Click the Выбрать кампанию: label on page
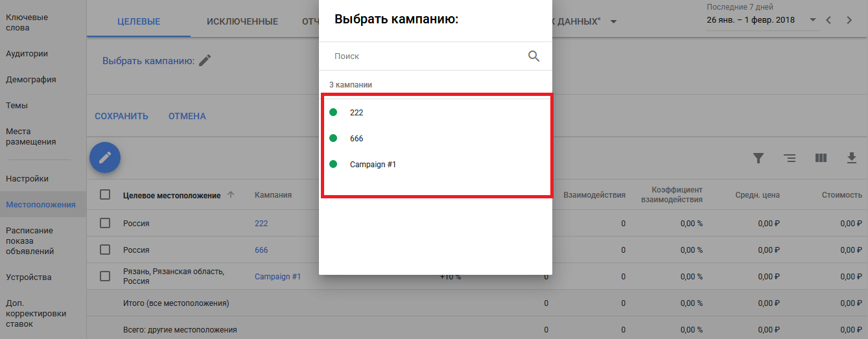The image size is (868, 339). [x=148, y=61]
